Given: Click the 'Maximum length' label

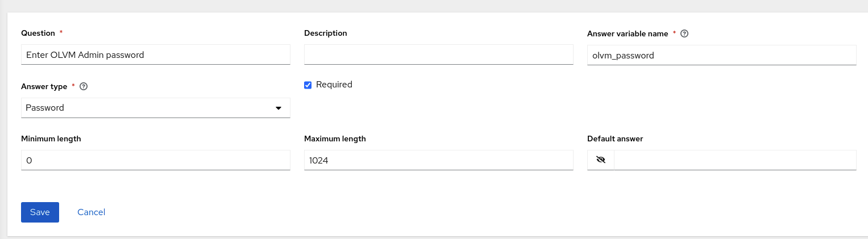Looking at the screenshot, I should click(x=335, y=139).
